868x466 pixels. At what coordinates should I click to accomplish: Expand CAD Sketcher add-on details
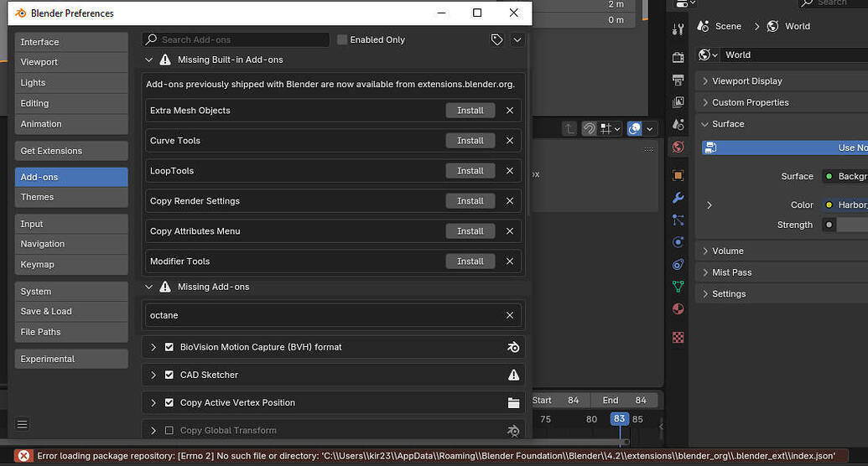tap(153, 375)
